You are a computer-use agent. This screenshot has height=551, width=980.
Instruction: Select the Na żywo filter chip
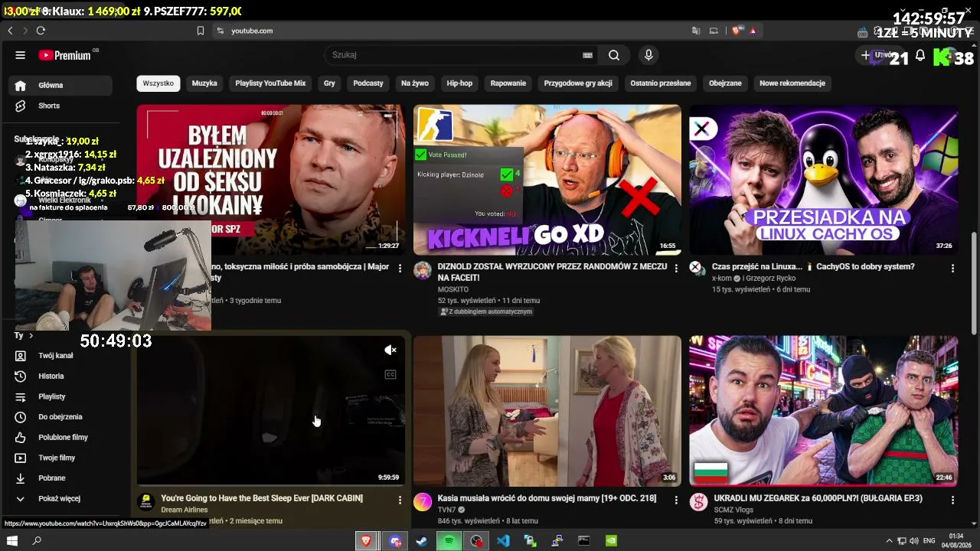pyautogui.click(x=415, y=83)
